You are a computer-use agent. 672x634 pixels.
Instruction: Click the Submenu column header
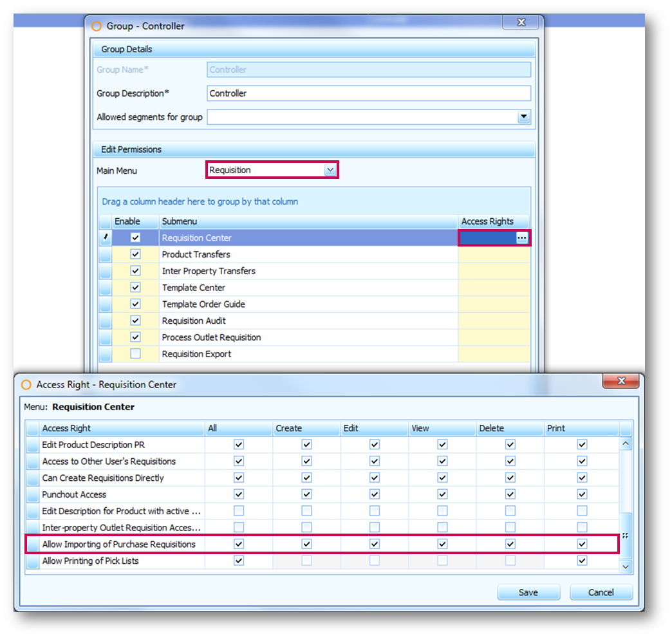pyautogui.click(x=308, y=221)
